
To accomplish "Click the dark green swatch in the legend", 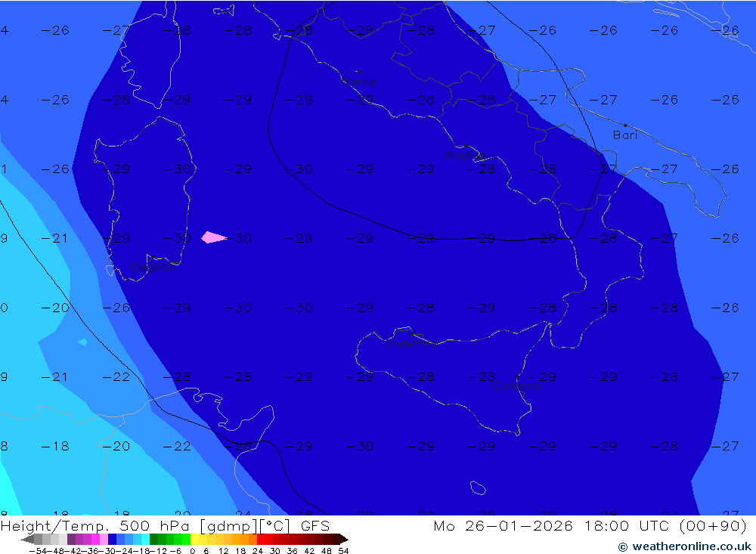I will (x=153, y=539).
